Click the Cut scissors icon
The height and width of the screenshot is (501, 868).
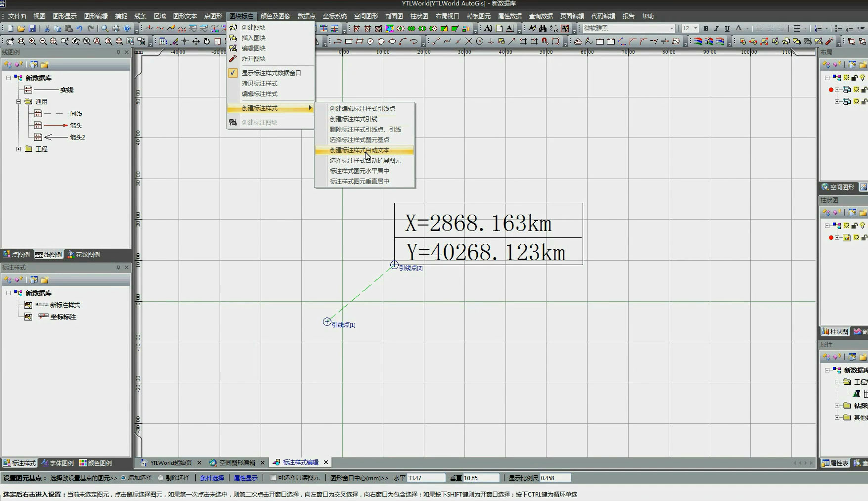[47, 28]
